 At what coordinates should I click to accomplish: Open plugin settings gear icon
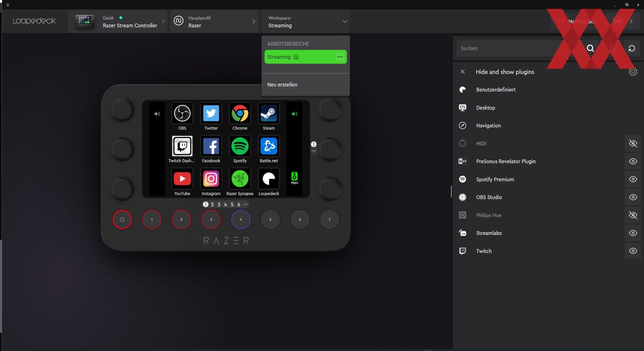coord(633,72)
